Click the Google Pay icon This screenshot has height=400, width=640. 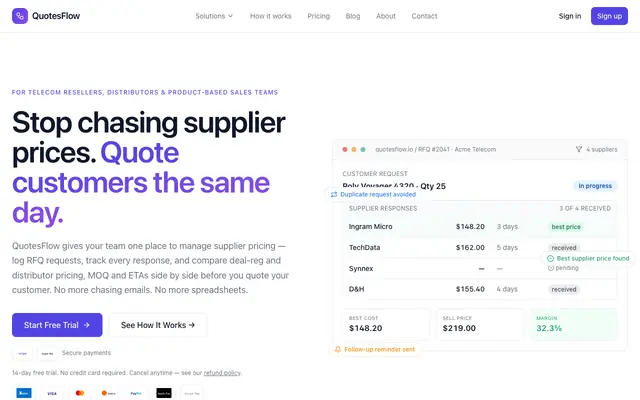pyautogui.click(x=192, y=393)
